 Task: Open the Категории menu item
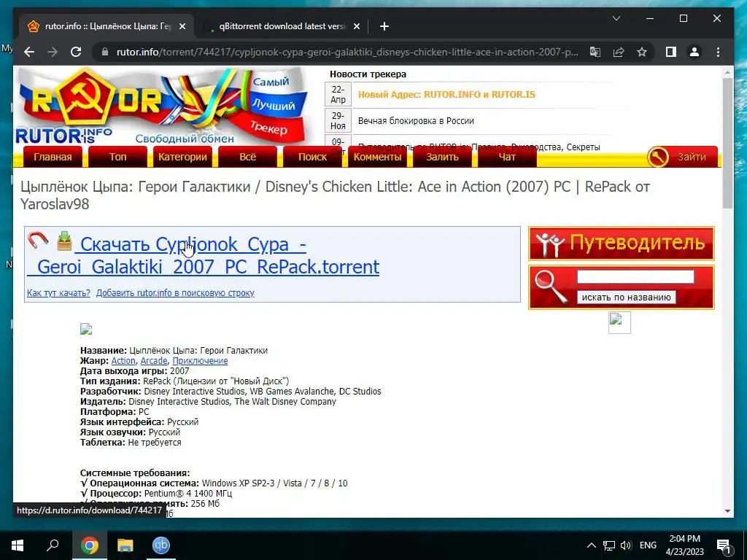tap(182, 157)
